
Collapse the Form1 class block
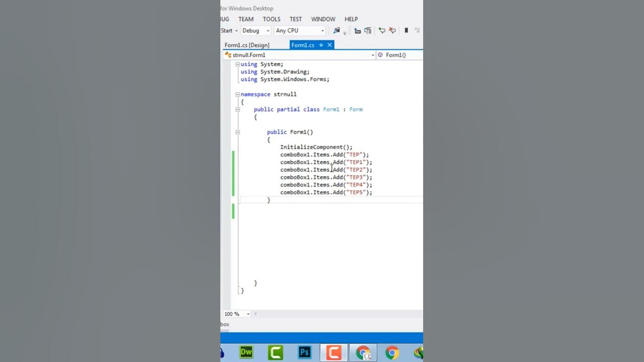(x=237, y=110)
